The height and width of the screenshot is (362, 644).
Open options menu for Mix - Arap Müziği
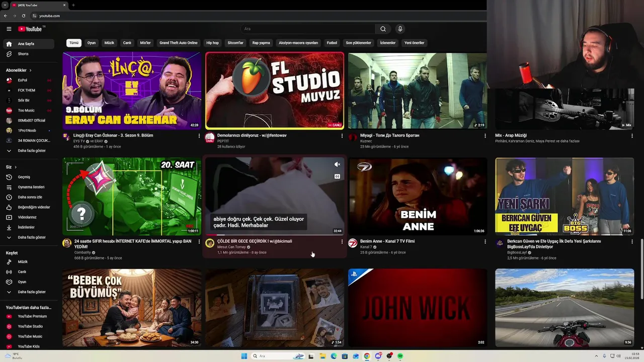[x=632, y=136]
